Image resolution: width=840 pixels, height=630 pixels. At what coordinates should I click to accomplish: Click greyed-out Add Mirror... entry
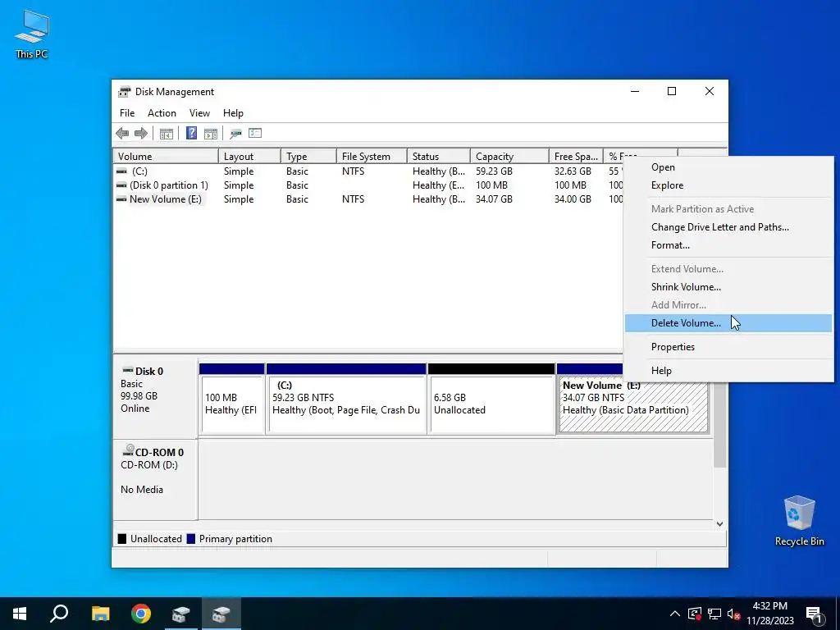point(728,305)
